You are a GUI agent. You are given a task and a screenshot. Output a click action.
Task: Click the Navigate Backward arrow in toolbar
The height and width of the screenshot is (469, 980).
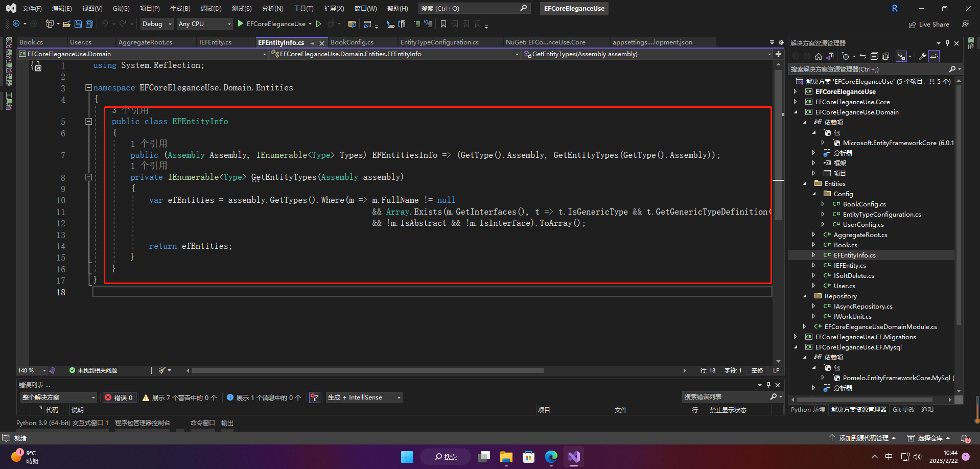point(16,24)
